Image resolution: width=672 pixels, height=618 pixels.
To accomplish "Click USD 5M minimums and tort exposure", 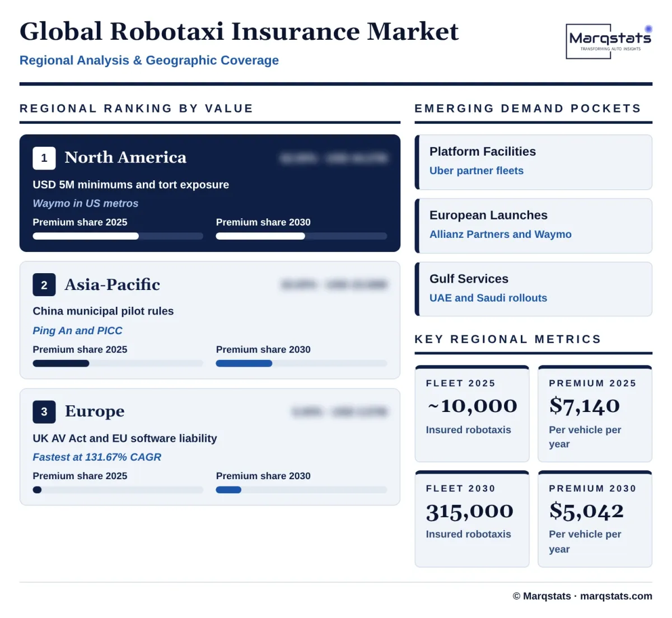I will click(x=131, y=185).
